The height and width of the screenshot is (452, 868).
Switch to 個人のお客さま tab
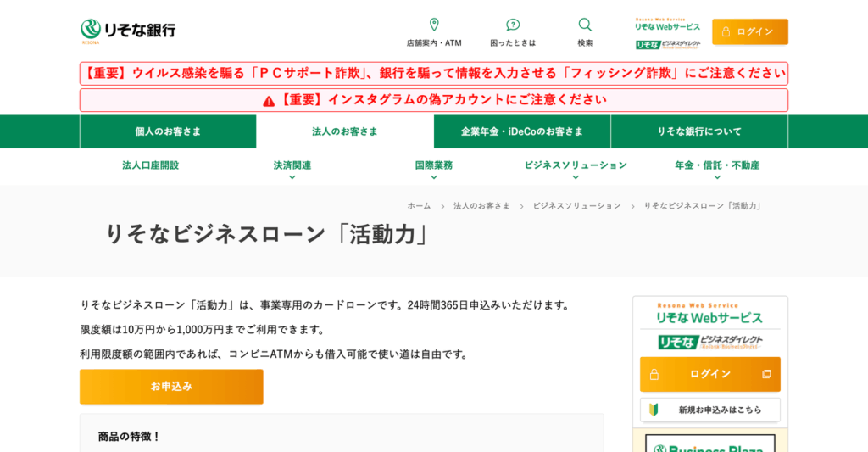(168, 131)
